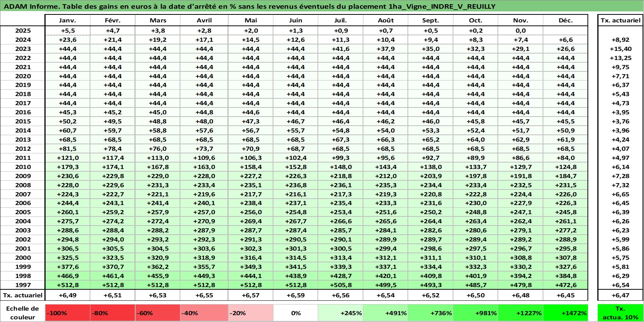This screenshot has height=322, width=644.
Task: Select the -20% light pink swatch
Action: [x=251, y=313]
